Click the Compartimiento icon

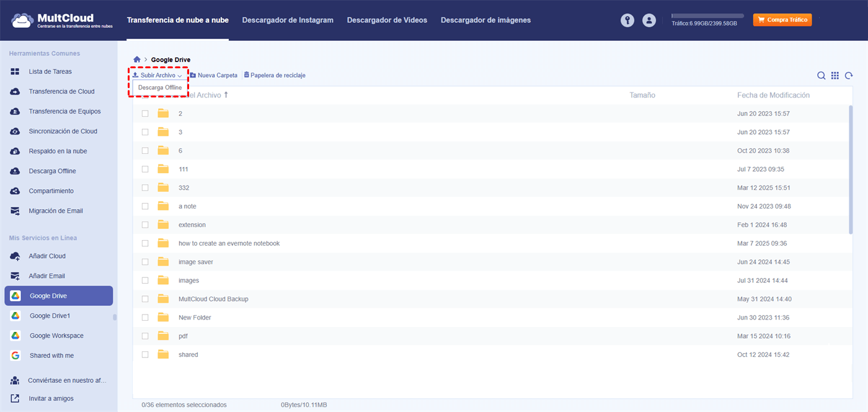pyautogui.click(x=15, y=191)
